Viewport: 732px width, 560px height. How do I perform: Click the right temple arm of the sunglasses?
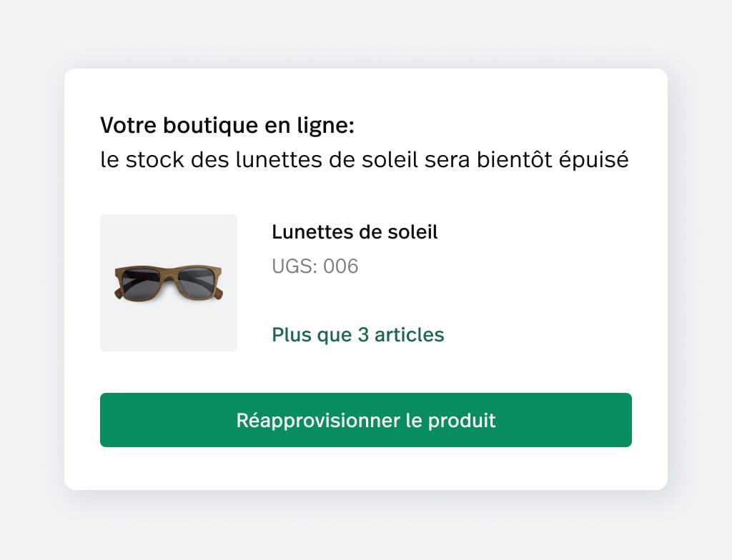[x=218, y=294]
